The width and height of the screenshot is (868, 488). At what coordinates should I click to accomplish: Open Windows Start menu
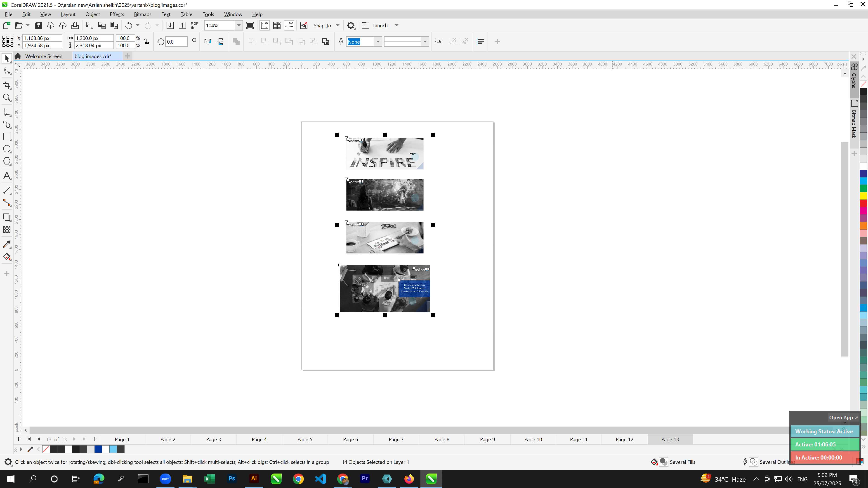(11, 479)
